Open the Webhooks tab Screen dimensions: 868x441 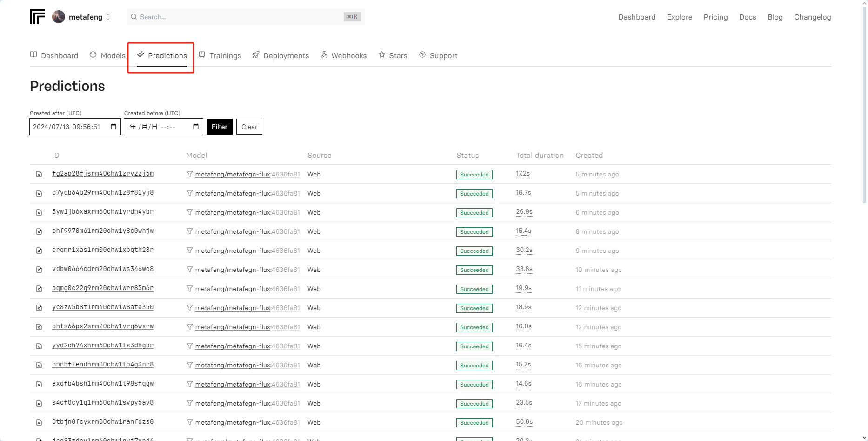pyautogui.click(x=343, y=55)
